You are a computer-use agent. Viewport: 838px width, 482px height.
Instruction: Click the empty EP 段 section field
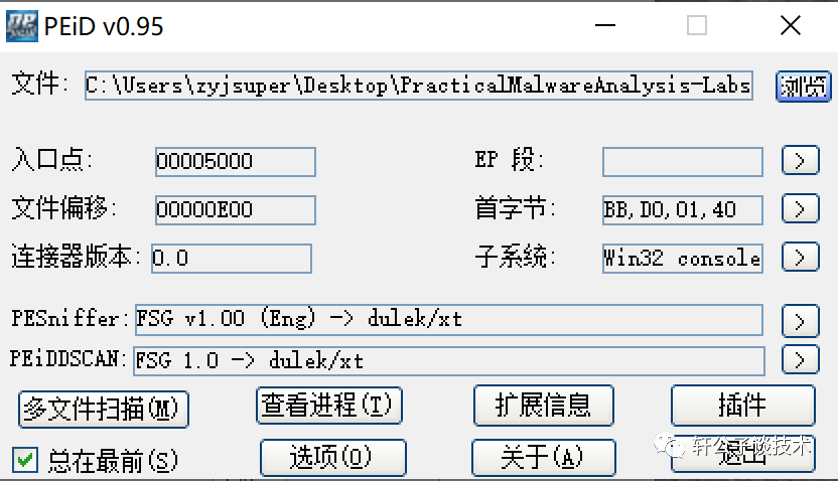(682, 162)
